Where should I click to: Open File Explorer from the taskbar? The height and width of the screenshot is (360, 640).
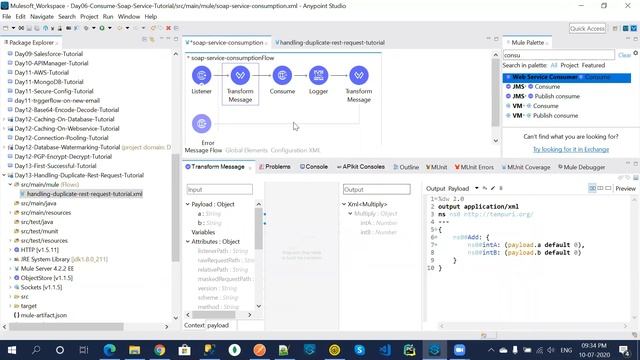click(134, 350)
